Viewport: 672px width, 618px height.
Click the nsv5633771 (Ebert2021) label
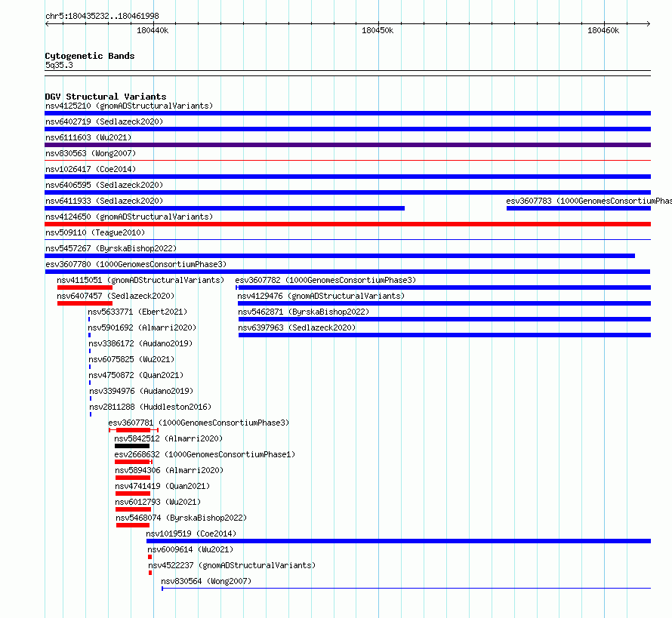point(137,312)
